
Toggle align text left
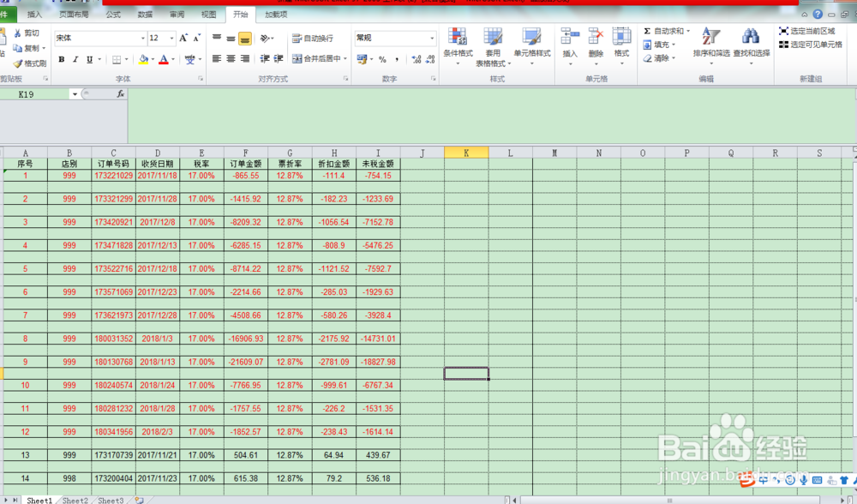(217, 58)
